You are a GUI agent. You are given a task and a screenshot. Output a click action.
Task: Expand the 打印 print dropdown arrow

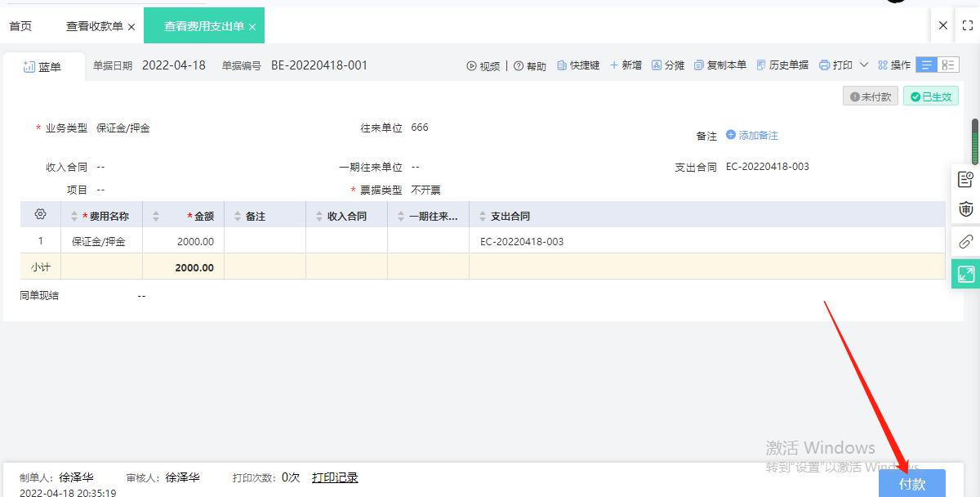[x=863, y=65]
